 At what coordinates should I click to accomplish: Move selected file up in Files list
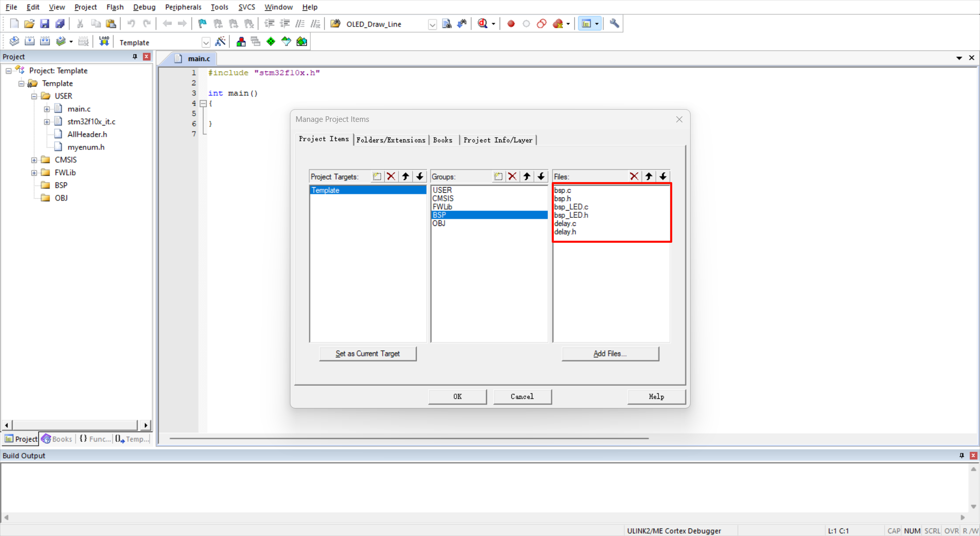pyautogui.click(x=648, y=176)
